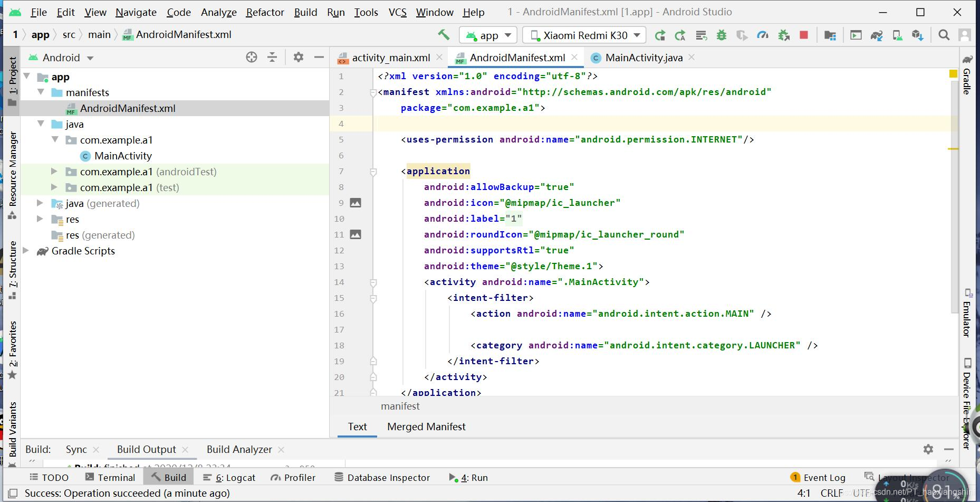Open the Tools menu
The width and height of the screenshot is (980, 502).
pyautogui.click(x=366, y=12)
